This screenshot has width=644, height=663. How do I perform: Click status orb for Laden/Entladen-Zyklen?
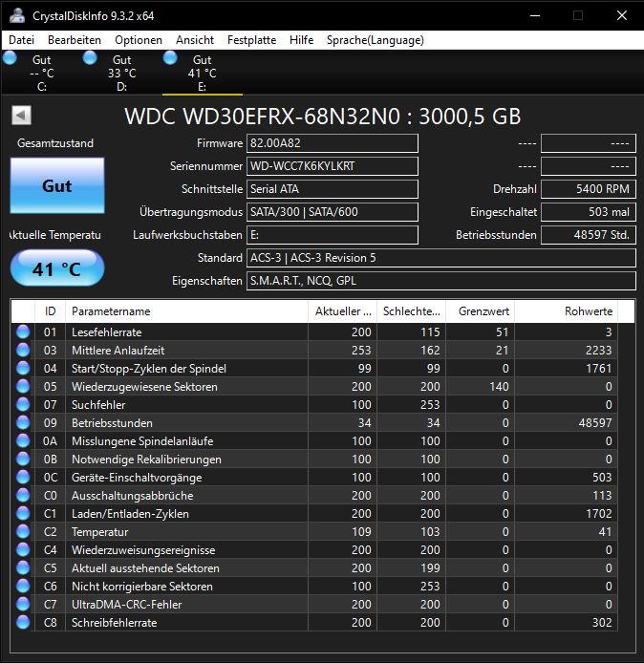click(23, 513)
